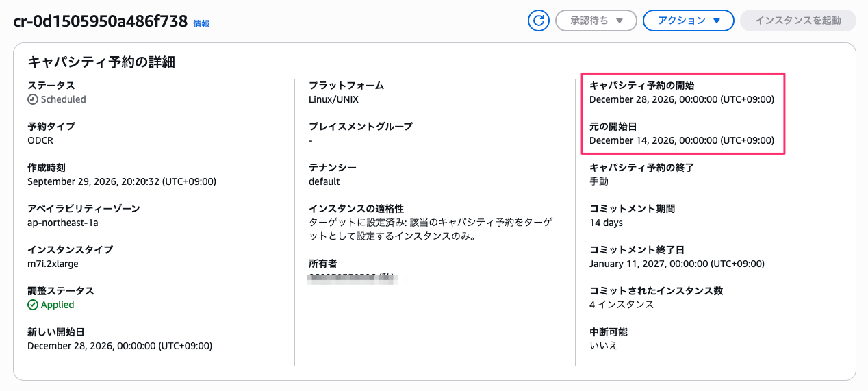Click the 4 インスタンス committed count value

point(622,305)
